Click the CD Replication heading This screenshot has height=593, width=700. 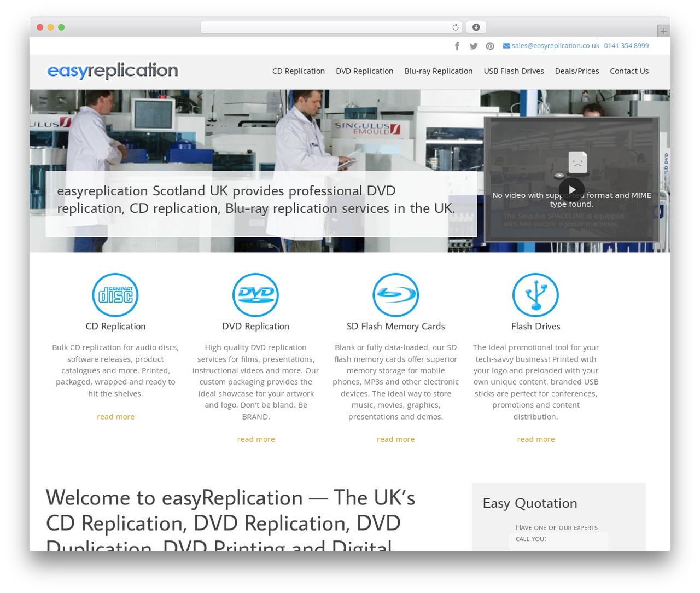[115, 327]
